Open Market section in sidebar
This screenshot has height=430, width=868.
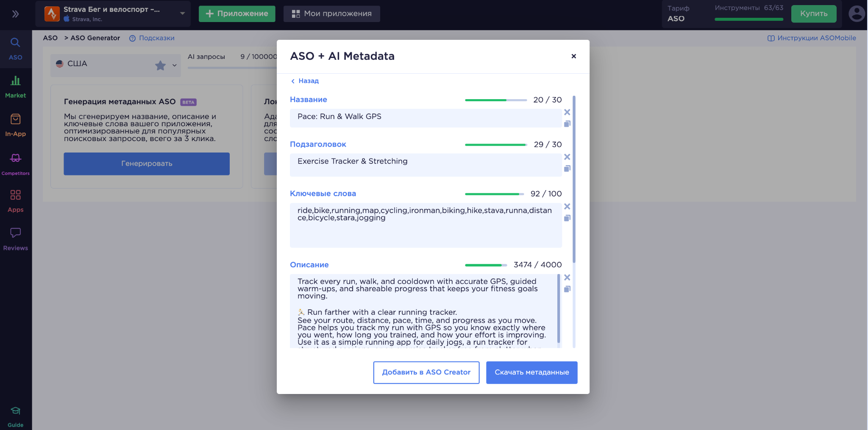pos(15,87)
